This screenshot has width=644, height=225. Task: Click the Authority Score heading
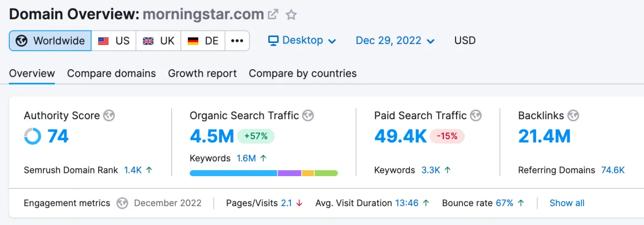62,115
